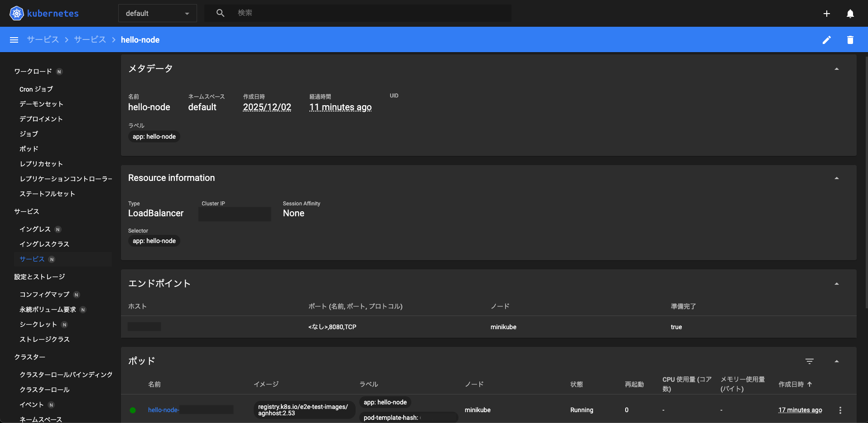
Task: Collapse the Resource information panel
Action: [x=836, y=178]
